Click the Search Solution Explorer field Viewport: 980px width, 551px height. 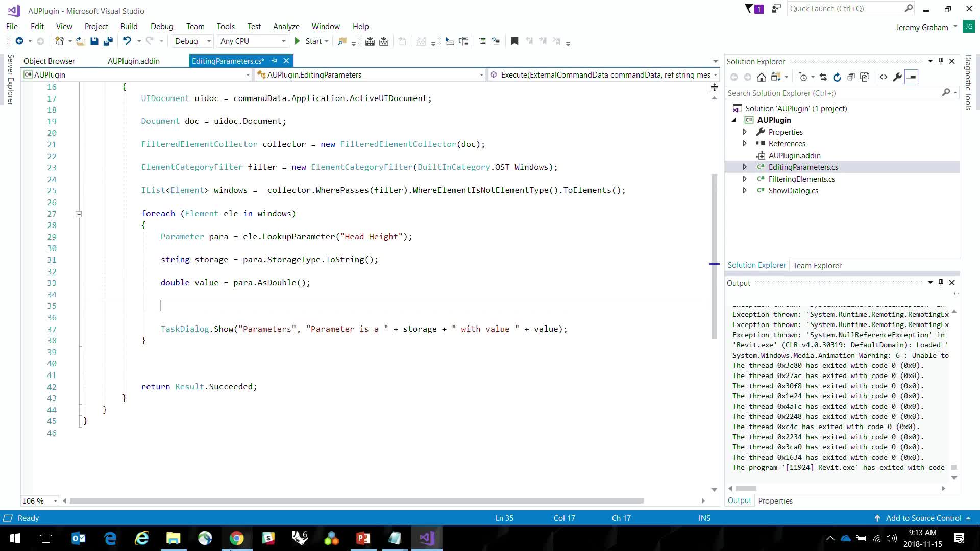point(833,93)
